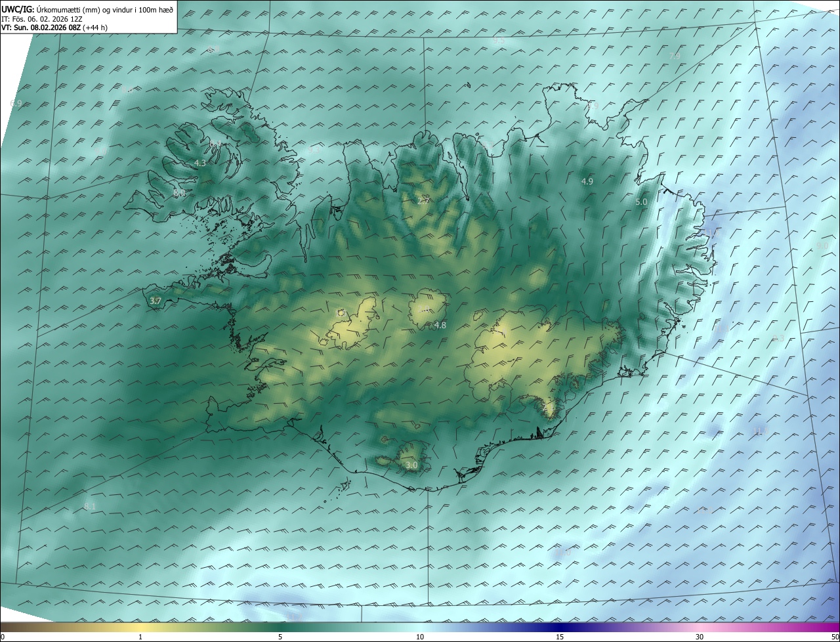Click the "30" tick on the color scale
The width and height of the screenshot is (840, 642).
click(700, 637)
